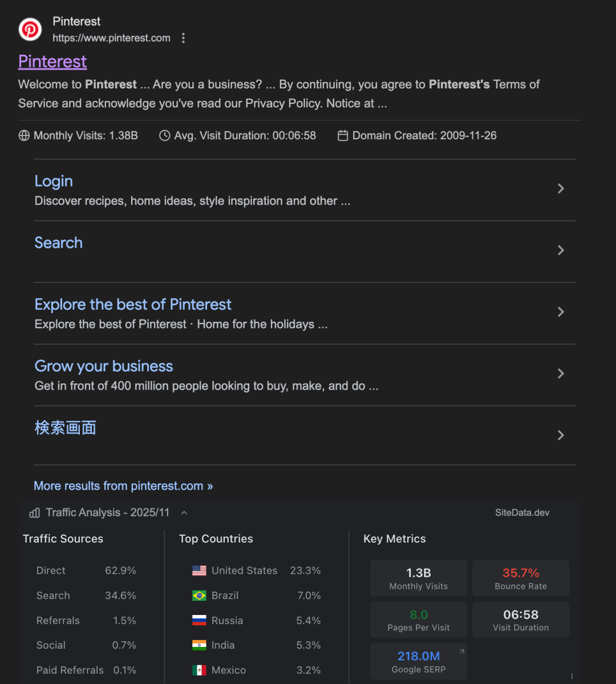Open external arrow on Google SERP card

pyautogui.click(x=461, y=651)
